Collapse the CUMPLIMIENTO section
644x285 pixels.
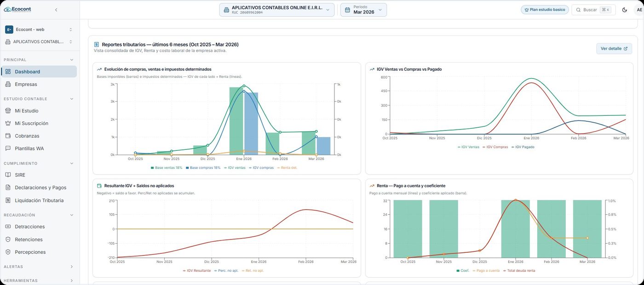pyautogui.click(x=71, y=163)
